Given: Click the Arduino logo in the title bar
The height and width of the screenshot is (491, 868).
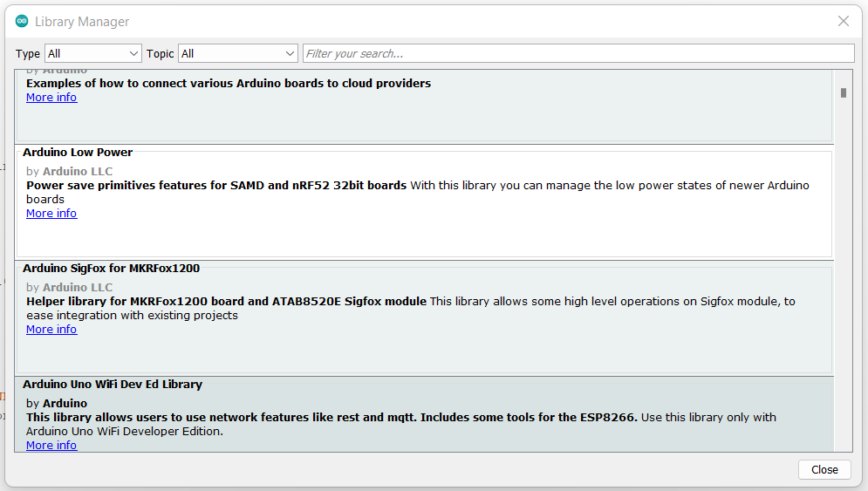Looking at the screenshot, I should [x=22, y=21].
